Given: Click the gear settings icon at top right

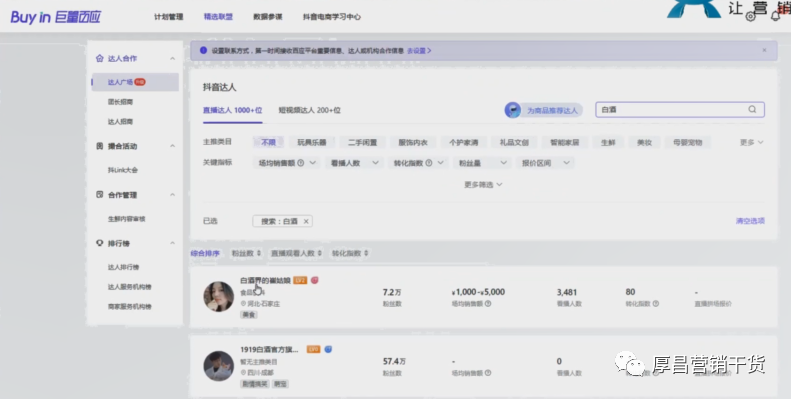Looking at the screenshot, I should 751,17.
